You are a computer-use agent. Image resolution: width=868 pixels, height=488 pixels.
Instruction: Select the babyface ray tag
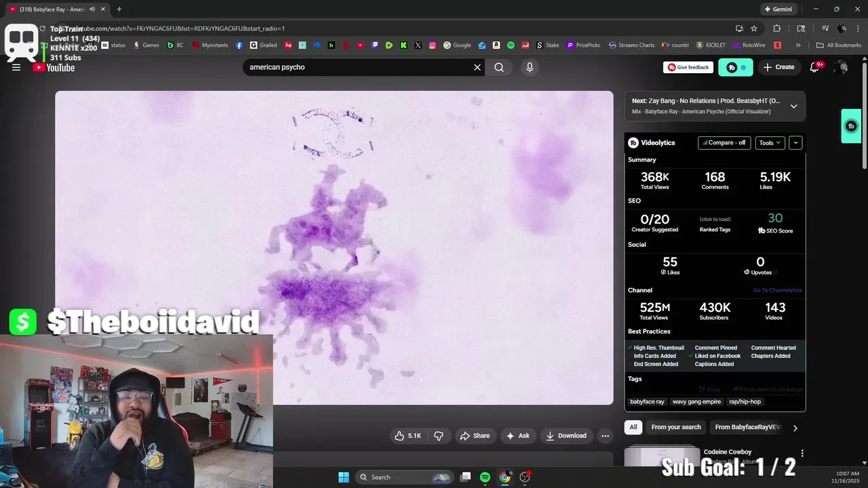(647, 401)
